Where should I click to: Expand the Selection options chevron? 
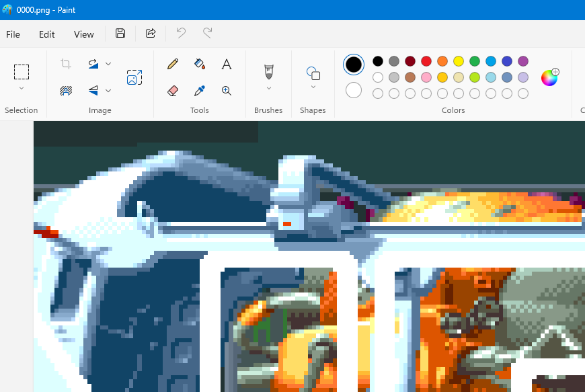(22, 88)
